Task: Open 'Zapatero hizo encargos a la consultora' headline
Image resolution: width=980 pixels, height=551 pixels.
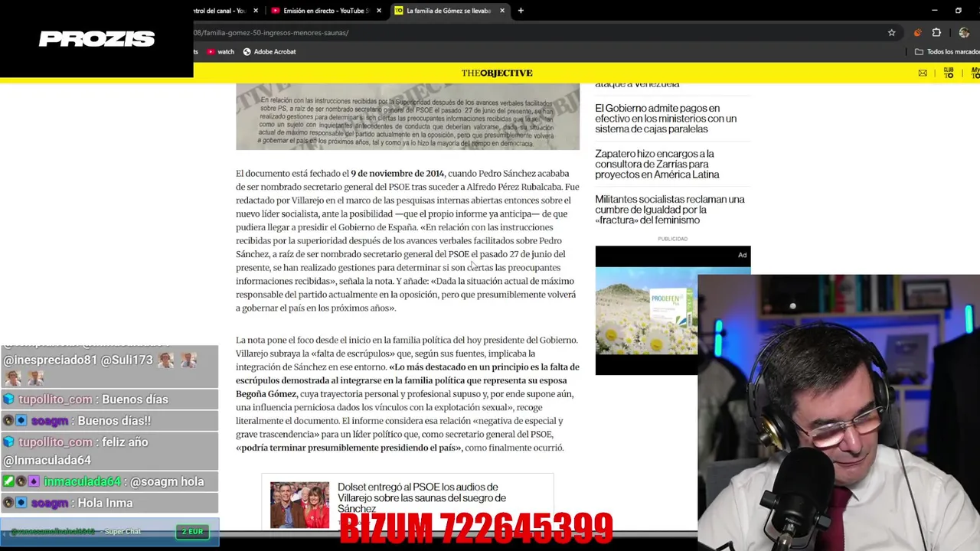Action: (657, 164)
